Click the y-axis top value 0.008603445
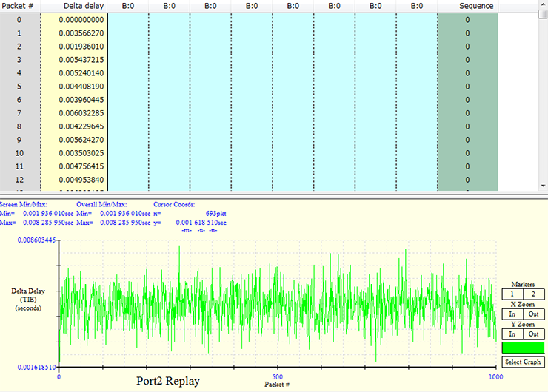This screenshot has height=392, width=548. pos(37,240)
